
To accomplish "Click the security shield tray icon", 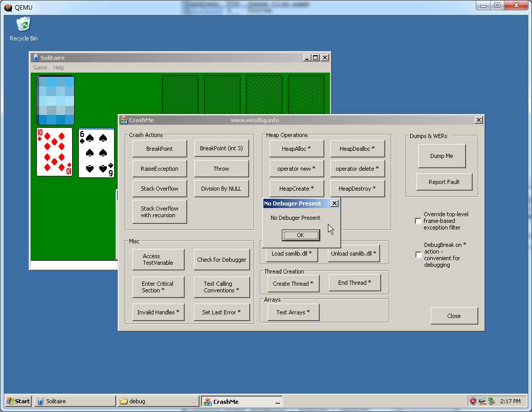I will point(473,401).
